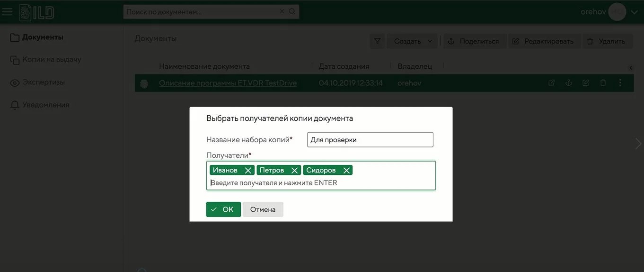The height and width of the screenshot is (272, 644).
Task: Click the Поделиться button
Action: [474, 41]
